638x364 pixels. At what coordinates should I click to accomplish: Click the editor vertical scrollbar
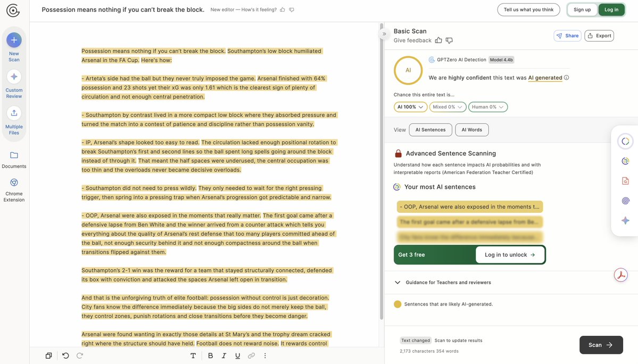coord(382,171)
